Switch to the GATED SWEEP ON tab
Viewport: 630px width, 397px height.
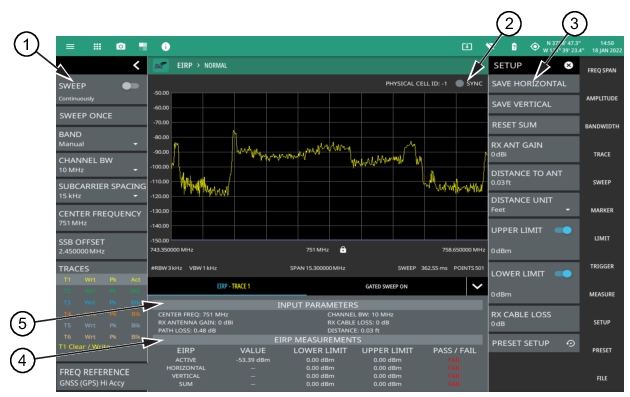386,286
